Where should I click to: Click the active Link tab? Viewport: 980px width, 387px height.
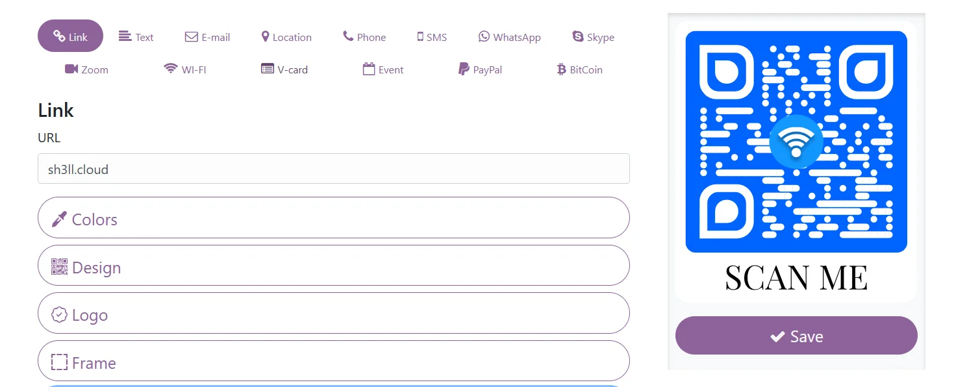point(70,36)
